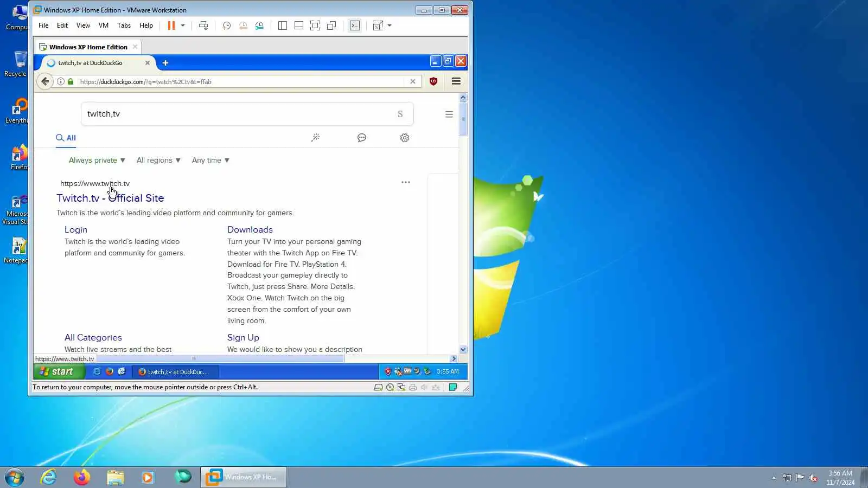Open the power options dropdown beside pause
The width and height of the screenshot is (868, 488).
click(x=183, y=25)
